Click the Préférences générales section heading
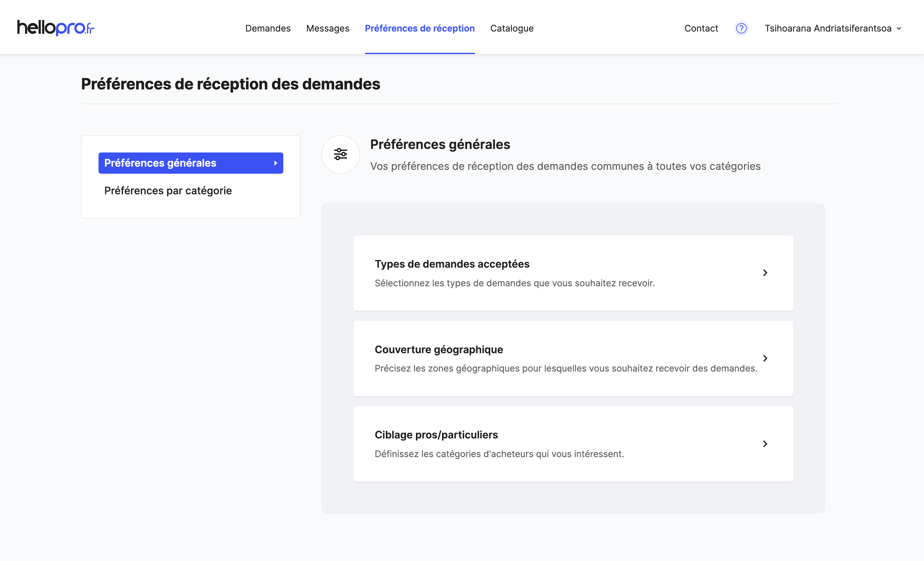This screenshot has height=561, width=924. point(440,144)
